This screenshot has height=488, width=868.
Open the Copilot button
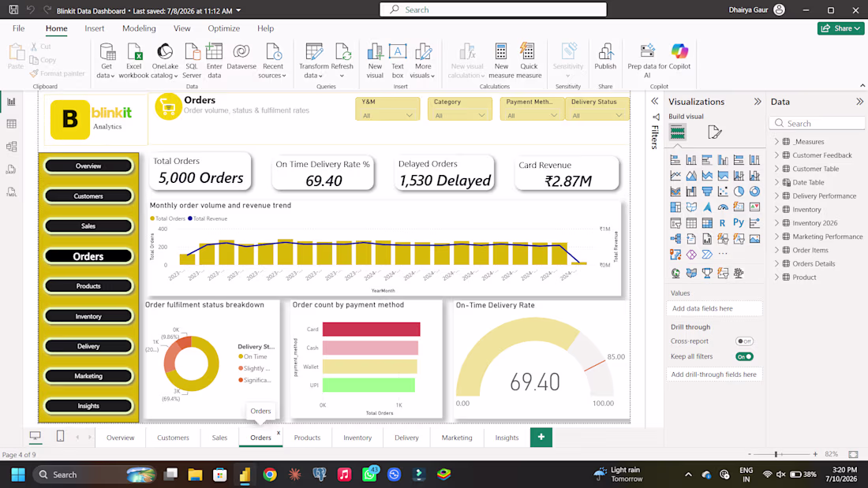pyautogui.click(x=679, y=57)
